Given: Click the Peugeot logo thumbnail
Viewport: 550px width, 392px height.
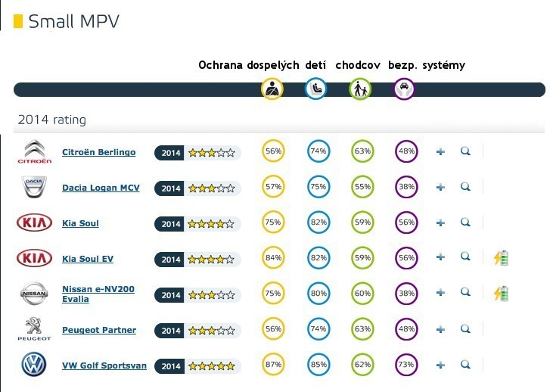Looking at the screenshot, I should (34, 329).
